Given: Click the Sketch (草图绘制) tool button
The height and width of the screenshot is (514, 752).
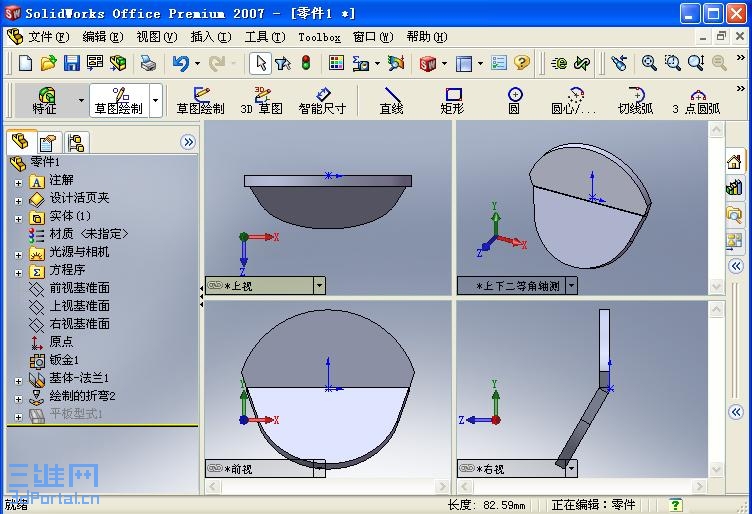Looking at the screenshot, I should pyautogui.click(x=200, y=101).
